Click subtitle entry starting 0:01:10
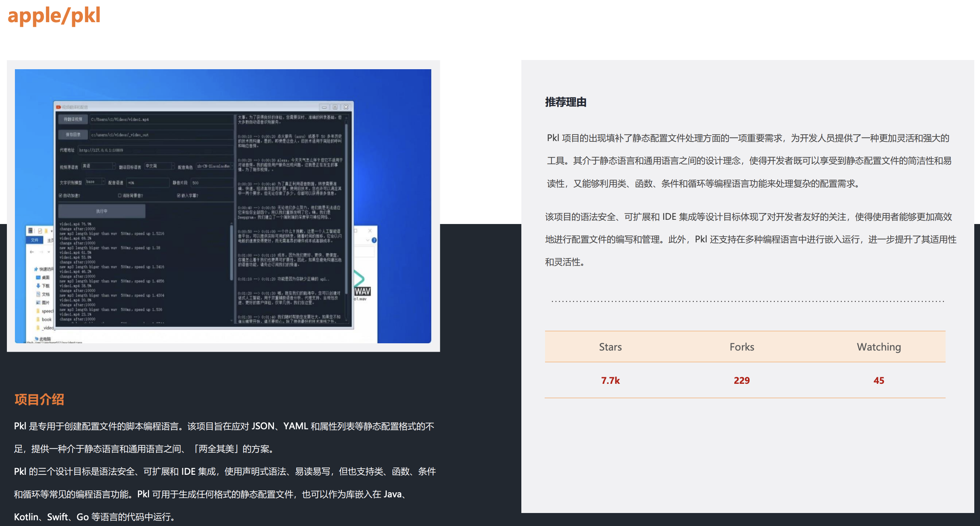980x526 pixels. coord(284,279)
